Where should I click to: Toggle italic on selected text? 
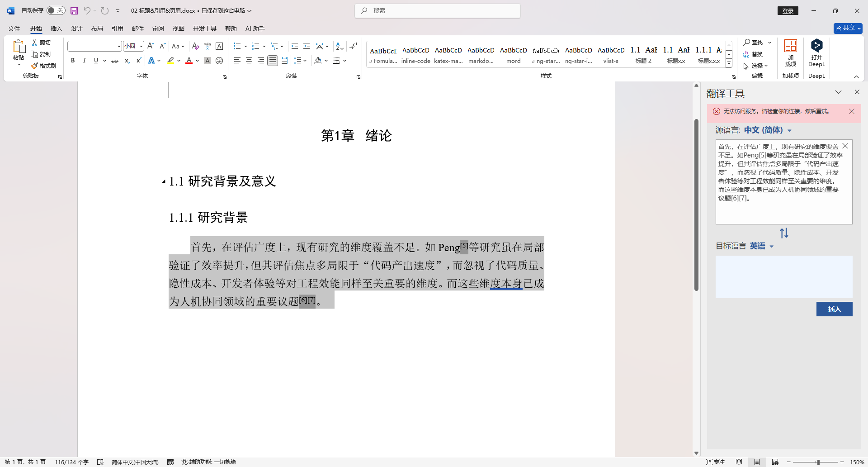pyautogui.click(x=84, y=61)
